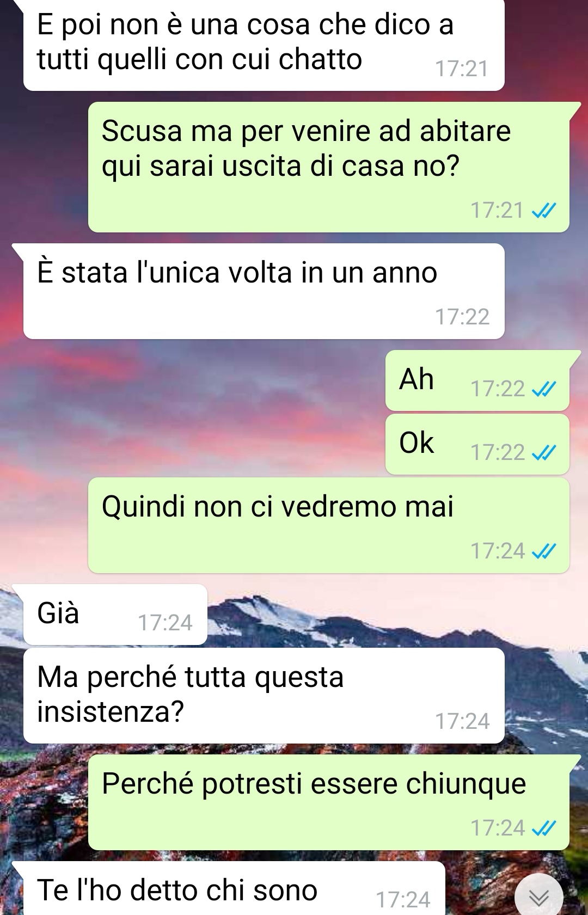Tap the 17:21 timestamp on the top received message

(x=462, y=69)
